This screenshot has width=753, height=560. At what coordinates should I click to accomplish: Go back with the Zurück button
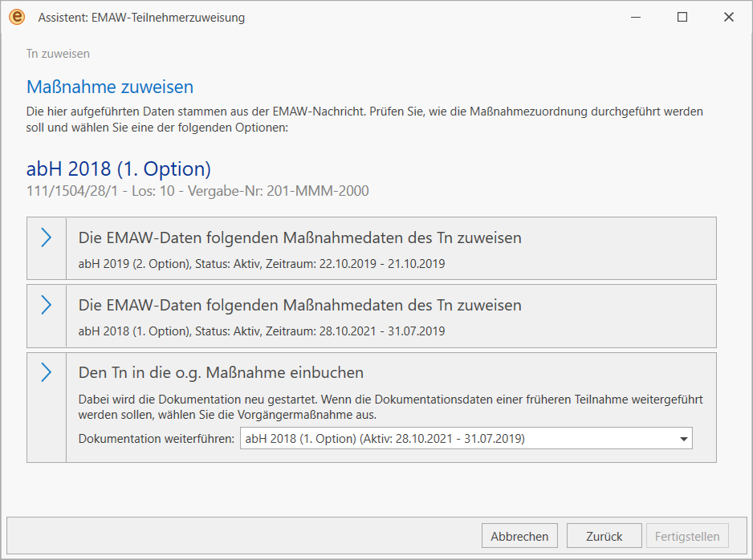[x=604, y=536]
